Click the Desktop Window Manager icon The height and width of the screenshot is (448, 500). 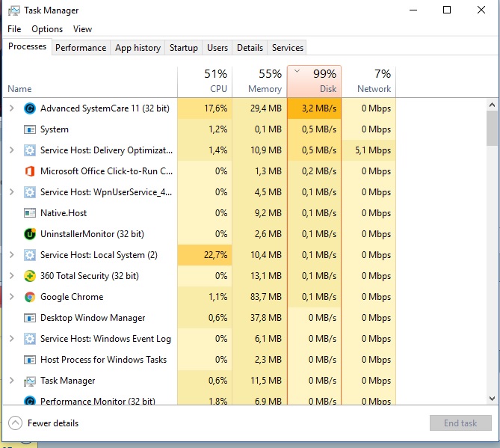[30, 318]
